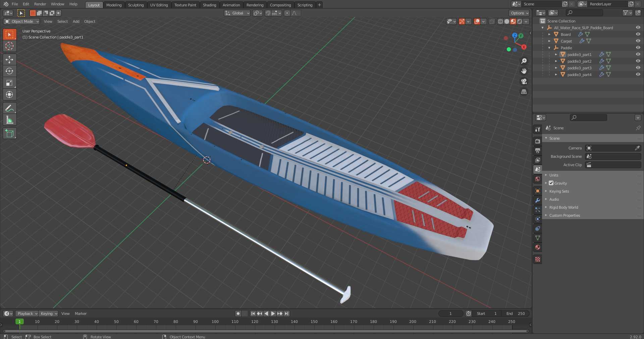644x339 pixels.
Task: Open the Particle properties tab
Action: click(538, 209)
